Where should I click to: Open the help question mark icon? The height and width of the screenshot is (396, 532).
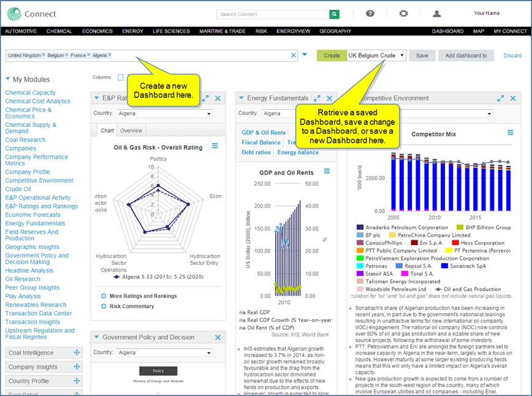coord(370,13)
